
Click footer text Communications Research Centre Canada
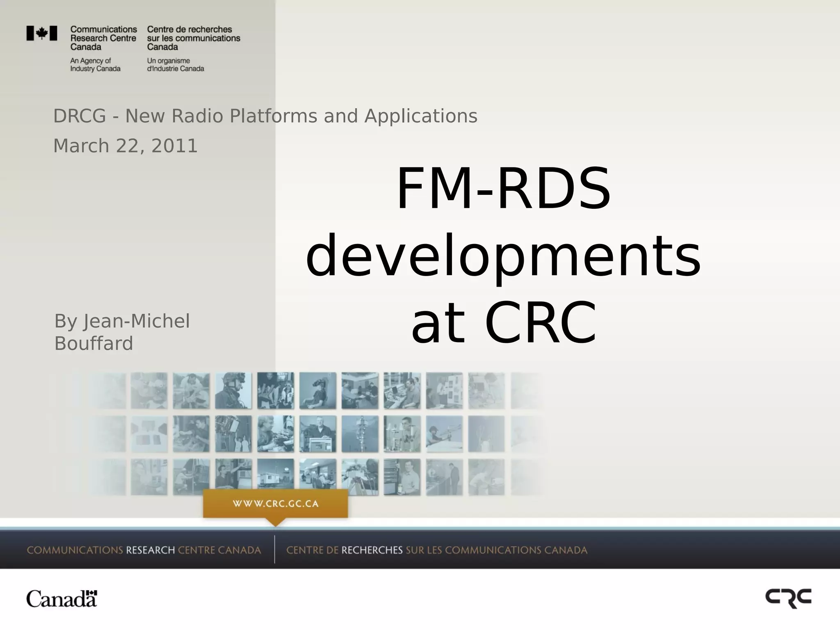144,550
